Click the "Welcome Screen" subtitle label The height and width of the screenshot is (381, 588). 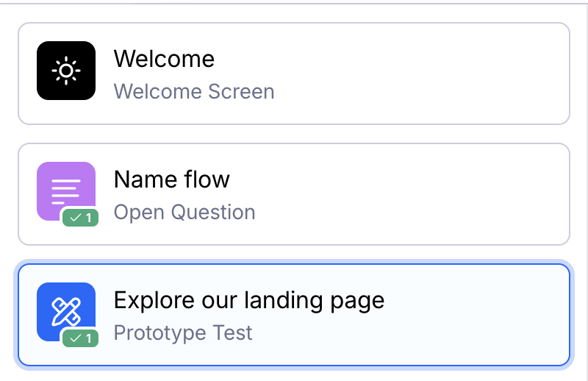[194, 92]
